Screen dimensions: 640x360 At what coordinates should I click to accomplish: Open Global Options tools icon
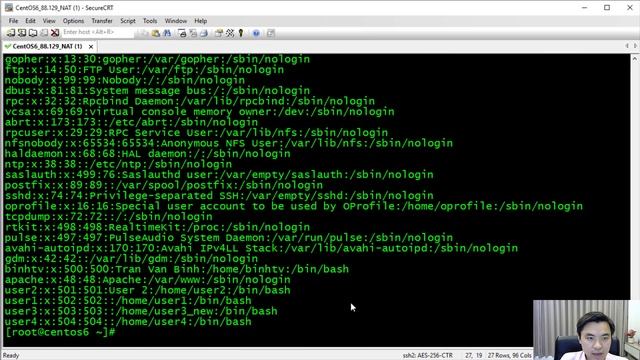tap(230, 33)
